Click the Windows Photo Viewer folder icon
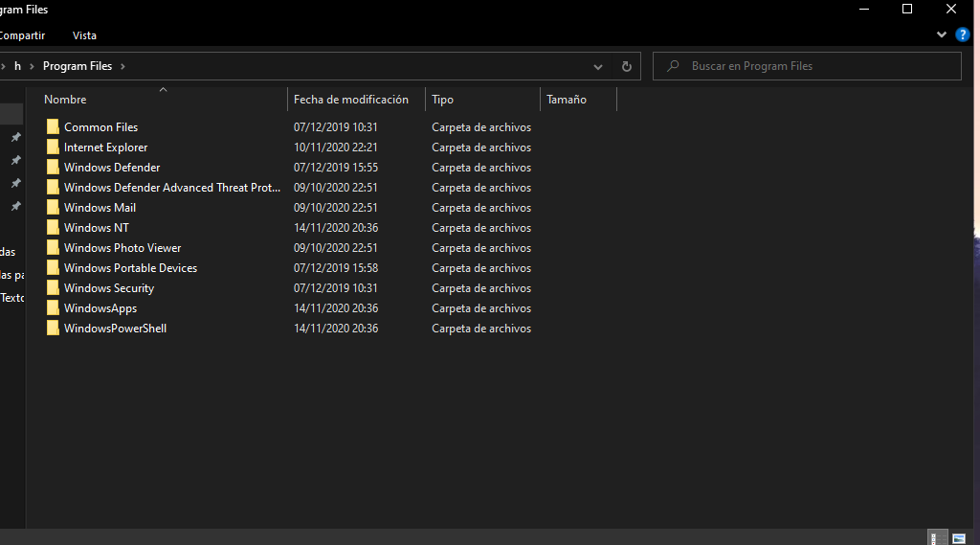Screen dimensions: 980x545 point(54,248)
